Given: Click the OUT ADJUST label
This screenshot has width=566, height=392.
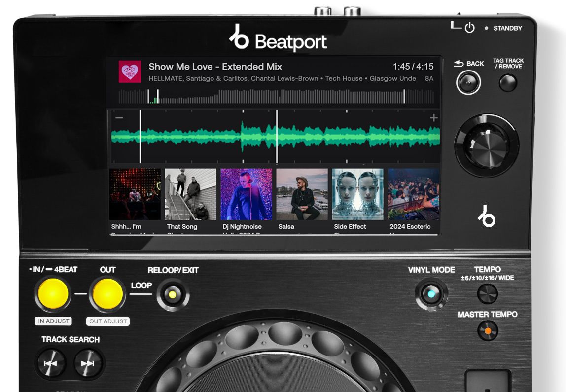Looking at the screenshot, I should [x=108, y=321].
